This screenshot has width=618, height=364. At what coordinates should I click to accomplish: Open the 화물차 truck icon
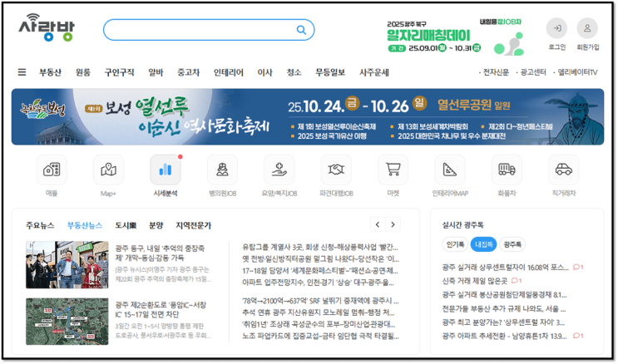pos(507,170)
